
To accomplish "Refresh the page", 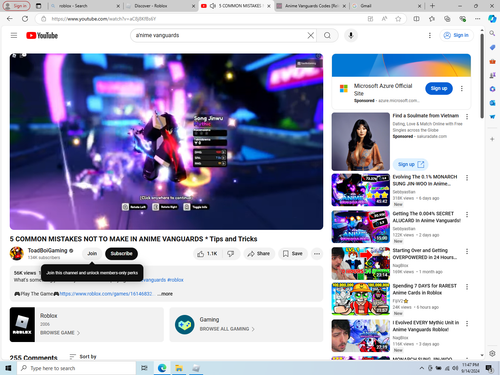I will (x=25, y=19).
